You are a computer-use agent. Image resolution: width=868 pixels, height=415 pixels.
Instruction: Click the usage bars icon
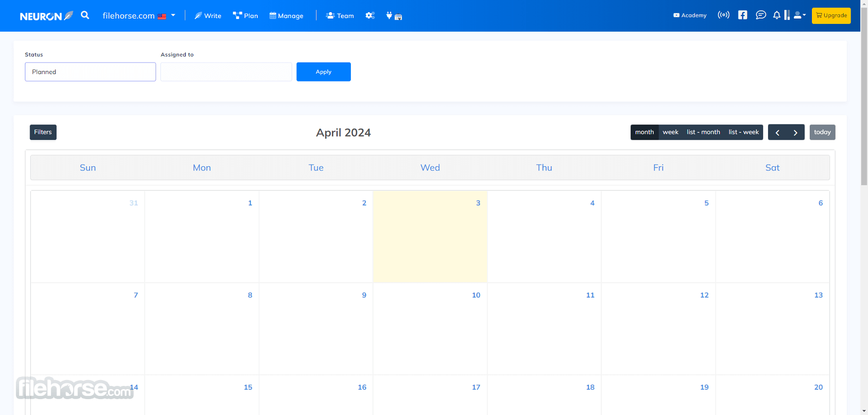point(787,15)
